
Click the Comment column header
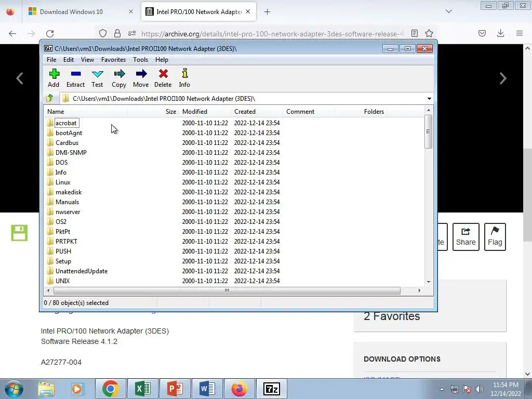tap(309, 112)
